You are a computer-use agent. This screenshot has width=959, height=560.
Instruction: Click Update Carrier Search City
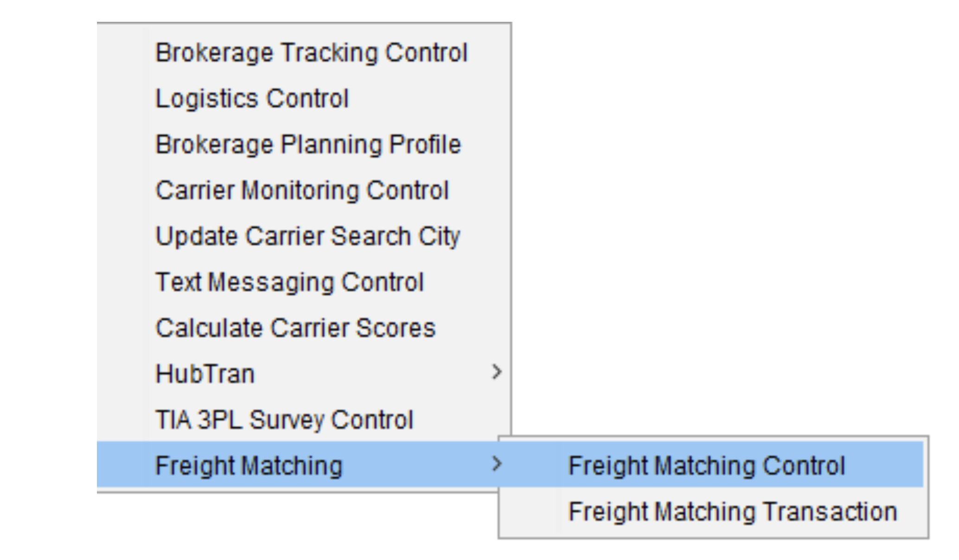pyautogui.click(x=307, y=236)
